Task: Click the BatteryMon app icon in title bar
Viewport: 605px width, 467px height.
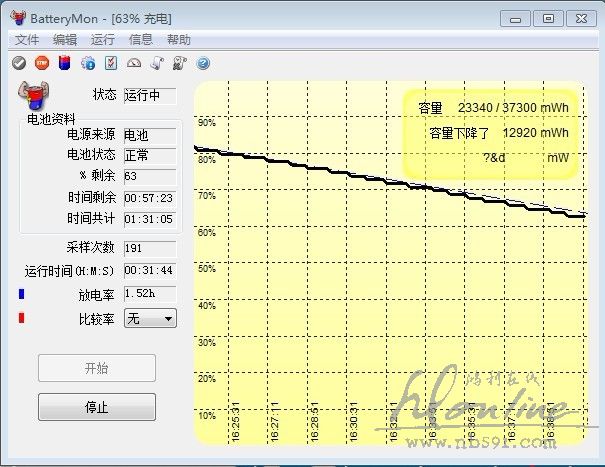Action: pyautogui.click(x=18, y=18)
